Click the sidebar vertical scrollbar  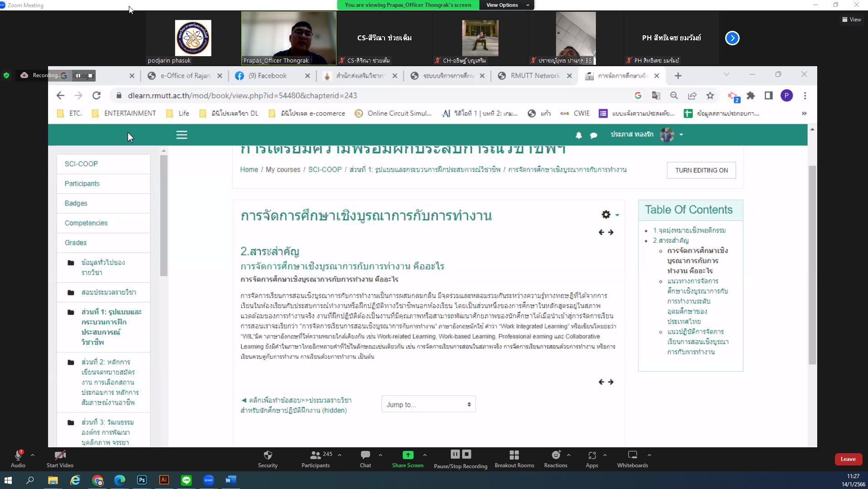pos(164,215)
